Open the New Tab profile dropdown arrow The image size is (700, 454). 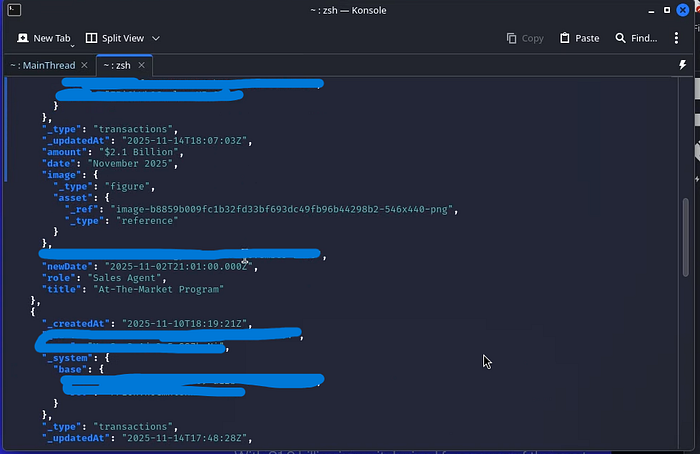tap(72, 45)
